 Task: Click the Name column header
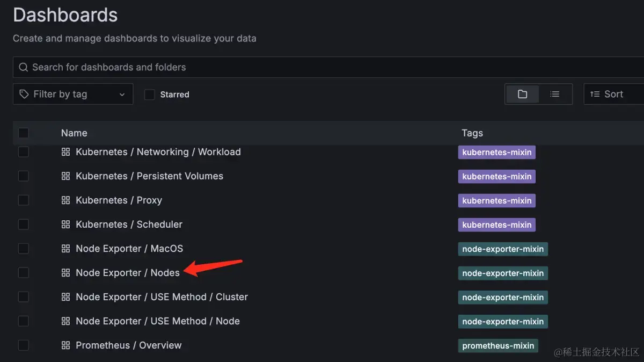coord(74,133)
